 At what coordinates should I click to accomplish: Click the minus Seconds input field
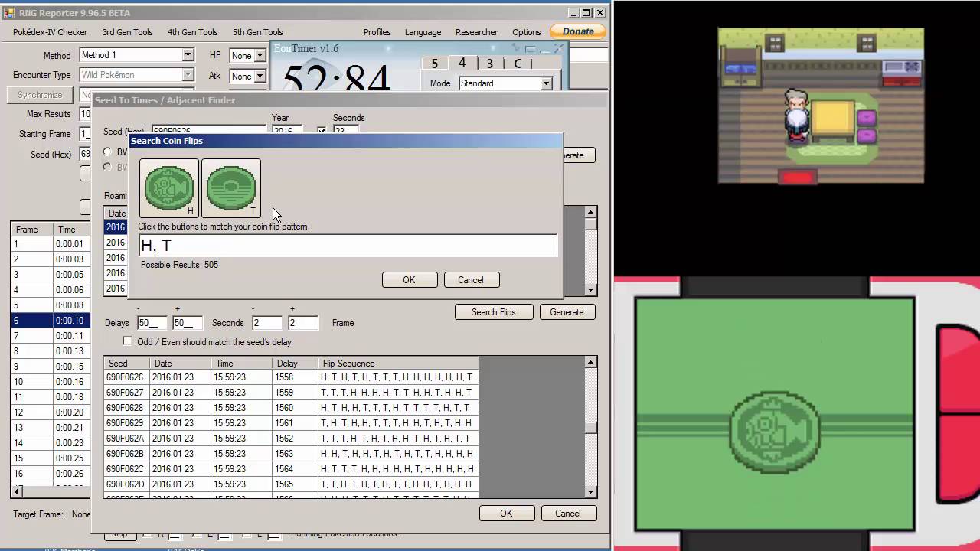(x=266, y=323)
